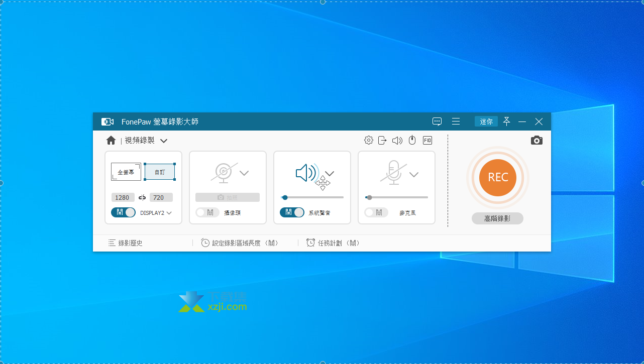Adjust the system sound volume slider

[x=312, y=197]
